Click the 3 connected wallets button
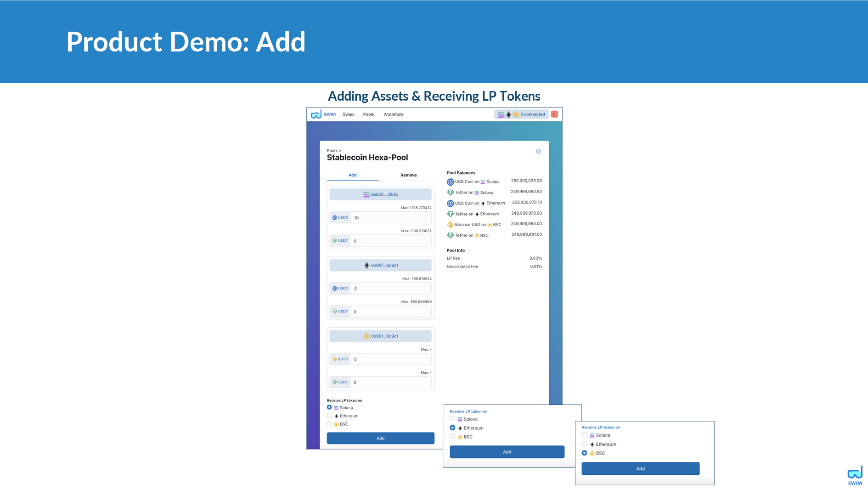The width and height of the screenshot is (868, 489). click(x=521, y=114)
